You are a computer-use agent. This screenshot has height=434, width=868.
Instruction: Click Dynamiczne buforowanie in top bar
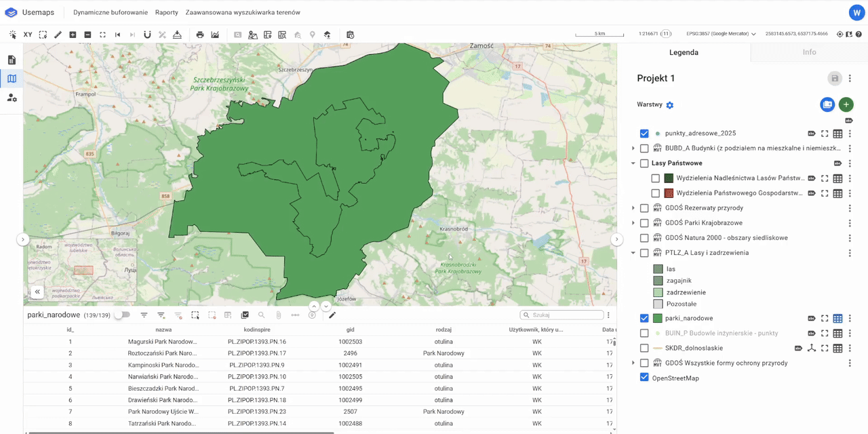pyautogui.click(x=110, y=12)
